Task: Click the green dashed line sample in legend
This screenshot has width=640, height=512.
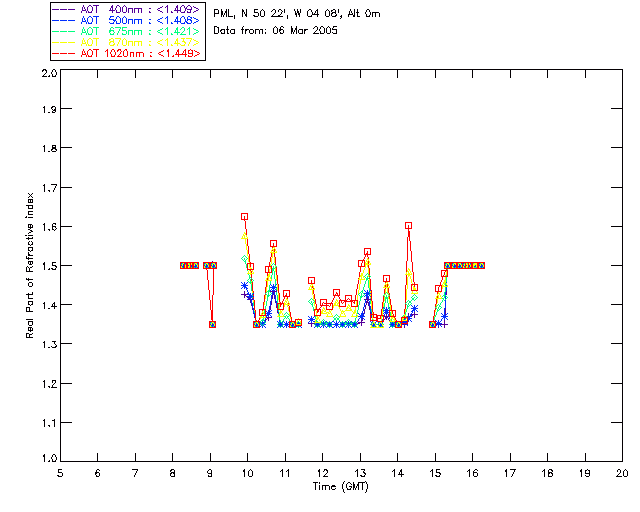Action: point(64,31)
